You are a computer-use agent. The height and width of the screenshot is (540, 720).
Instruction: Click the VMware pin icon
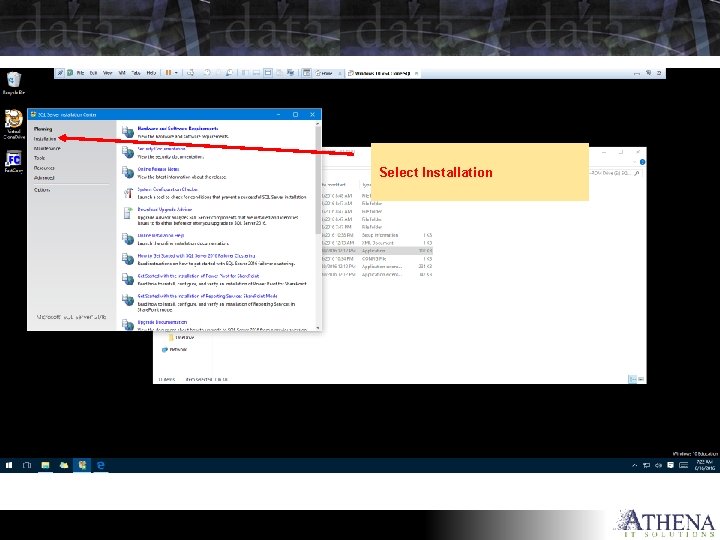[x=60, y=73]
